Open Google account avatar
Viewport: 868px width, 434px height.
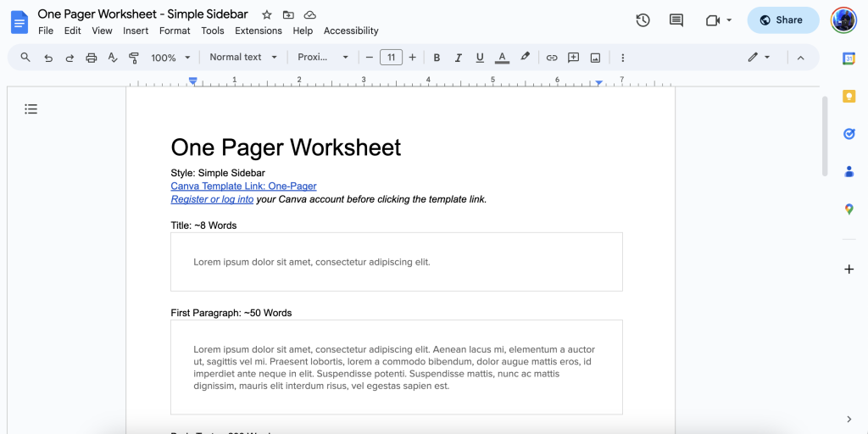point(843,20)
